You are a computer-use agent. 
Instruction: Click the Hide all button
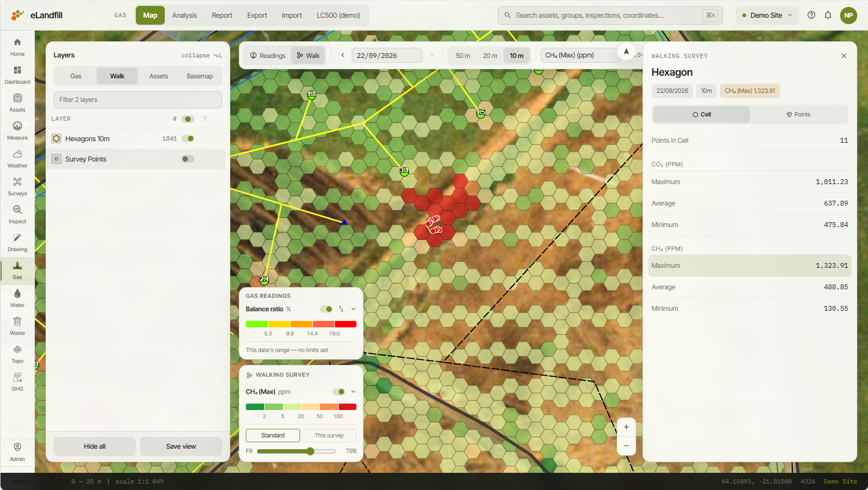[94, 447]
